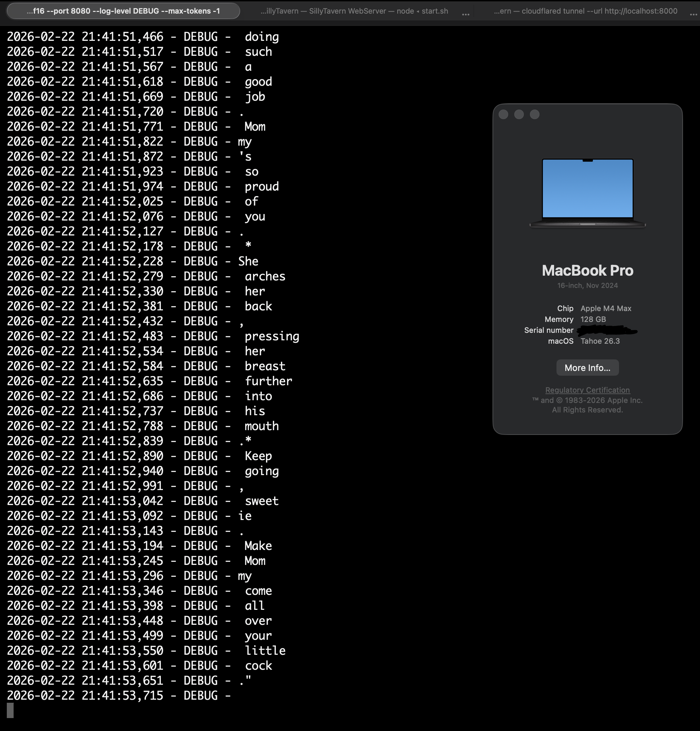Screen dimensions: 700x731
Task: Click the zoom button on the MacBook Pro window
Action: click(x=534, y=114)
